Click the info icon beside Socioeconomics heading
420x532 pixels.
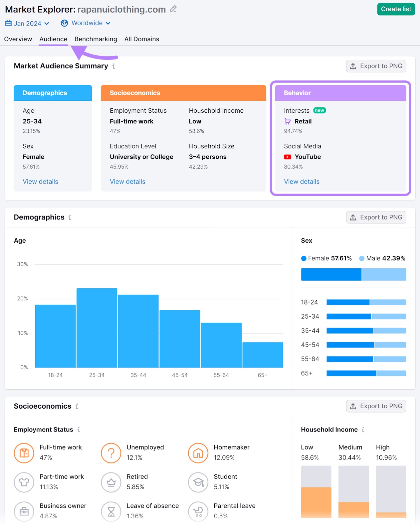[77, 406]
